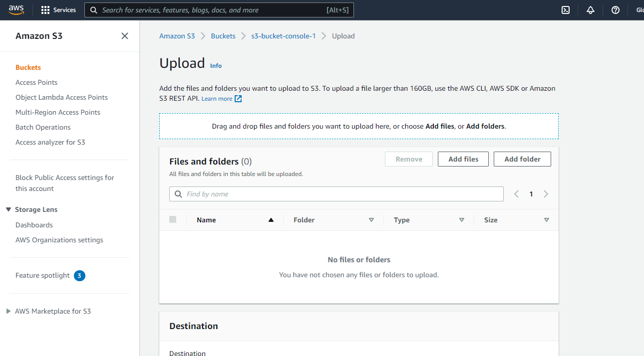Open Multi-Region Access Points
This screenshot has height=356, width=644.
(x=58, y=112)
